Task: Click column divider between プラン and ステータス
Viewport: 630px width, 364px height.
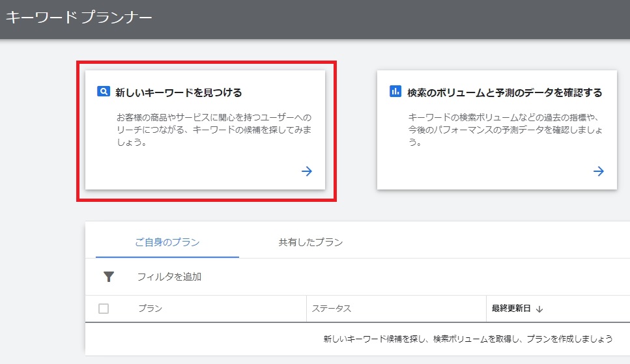Action: pyautogui.click(x=306, y=309)
